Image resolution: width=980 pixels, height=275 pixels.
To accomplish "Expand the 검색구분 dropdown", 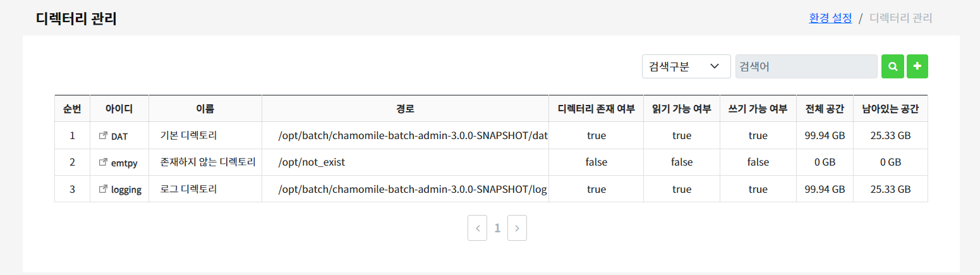I will click(x=686, y=66).
